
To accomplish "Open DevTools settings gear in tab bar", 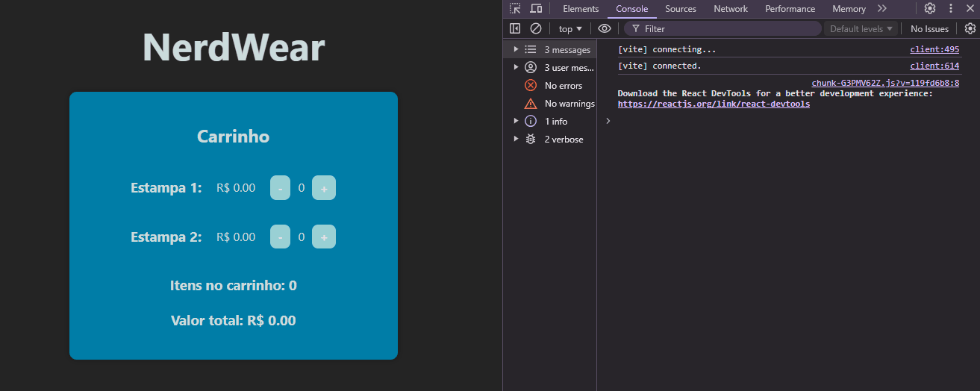I will (x=930, y=9).
